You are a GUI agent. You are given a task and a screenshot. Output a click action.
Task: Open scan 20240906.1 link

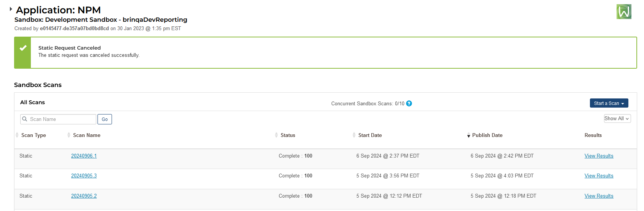(x=84, y=156)
